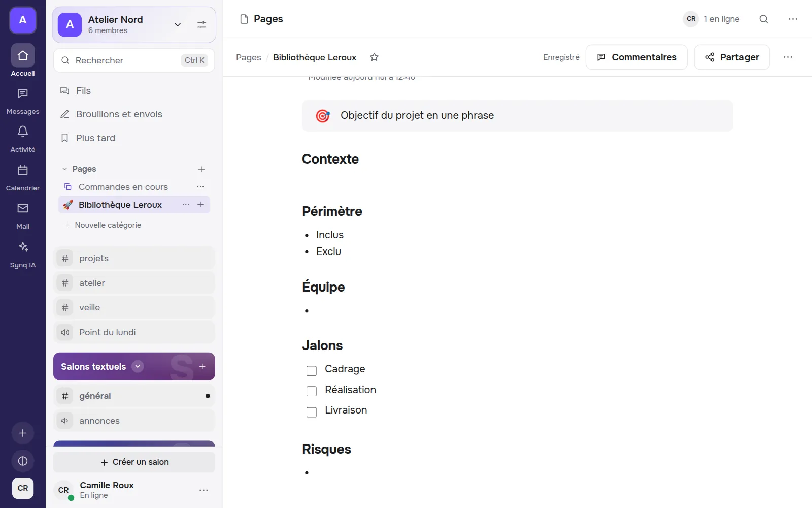This screenshot has height=508, width=812.
Task: Open Brouillons et envois
Action: click(134, 114)
